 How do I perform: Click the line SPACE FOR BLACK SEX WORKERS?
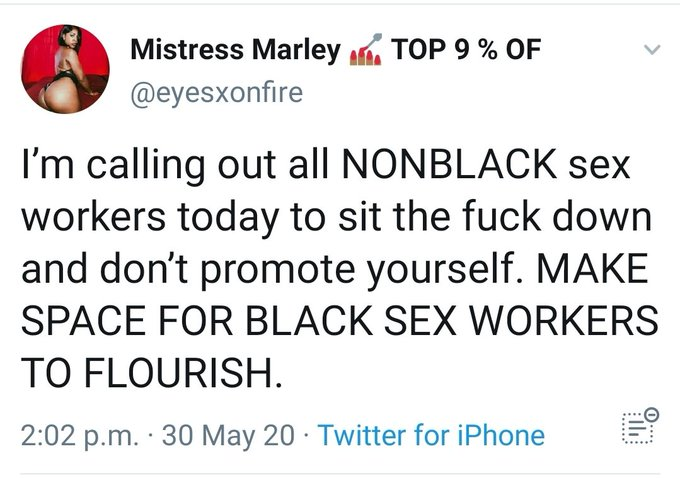point(340,321)
